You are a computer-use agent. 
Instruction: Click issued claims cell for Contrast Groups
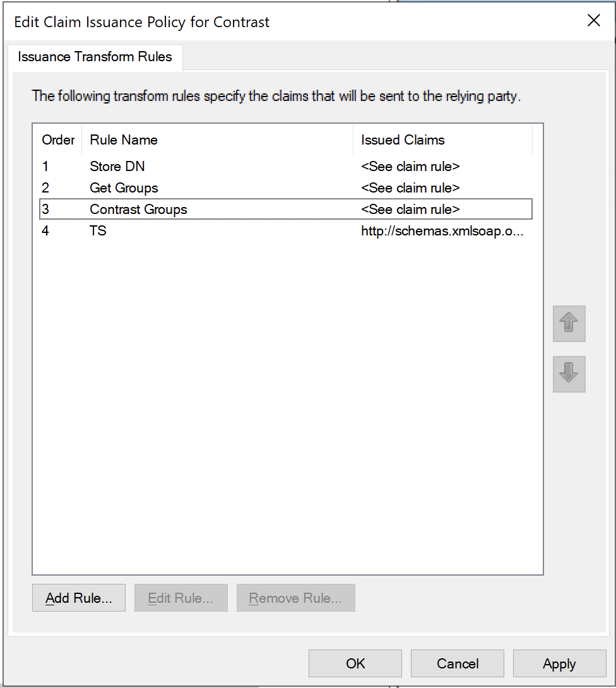[410, 210]
